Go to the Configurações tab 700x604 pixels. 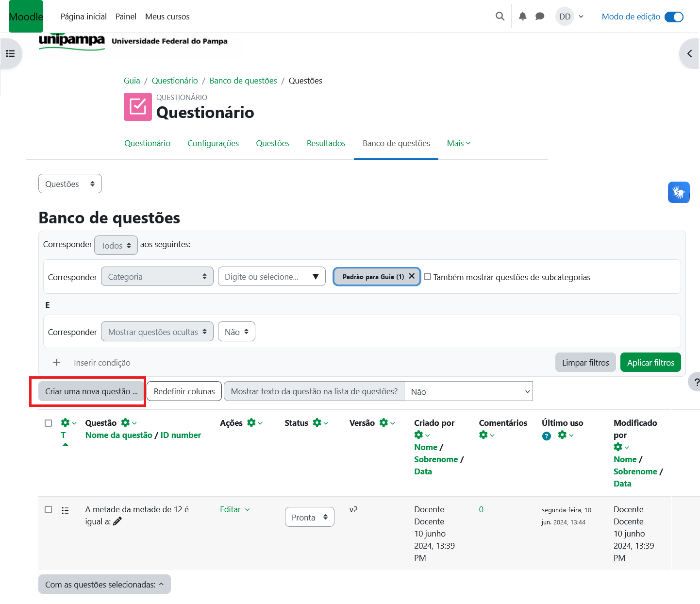pyautogui.click(x=213, y=143)
